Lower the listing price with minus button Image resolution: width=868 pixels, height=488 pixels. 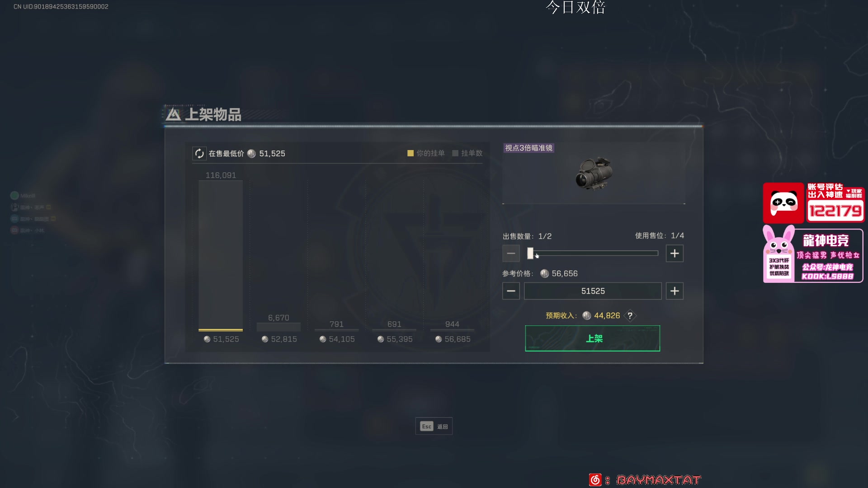pos(511,291)
